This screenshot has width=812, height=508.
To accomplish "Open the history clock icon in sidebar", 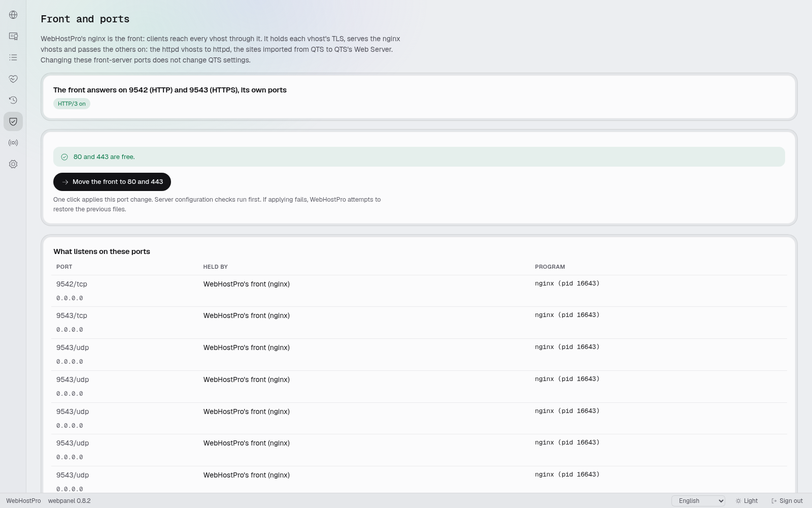I will tap(13, 100).
